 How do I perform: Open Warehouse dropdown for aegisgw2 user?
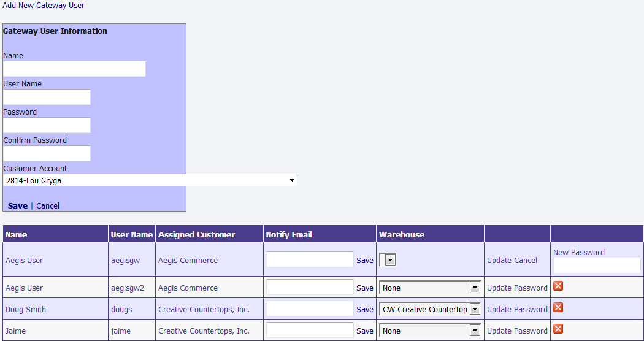(429, 288)
